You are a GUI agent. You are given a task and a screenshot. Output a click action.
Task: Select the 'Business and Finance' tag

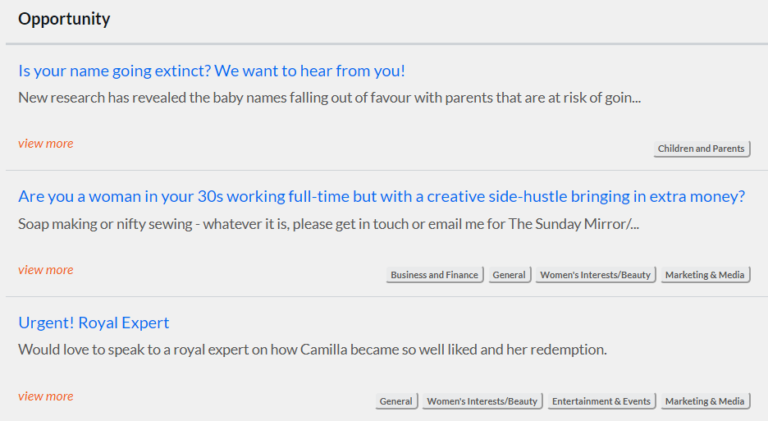(434, 275)
